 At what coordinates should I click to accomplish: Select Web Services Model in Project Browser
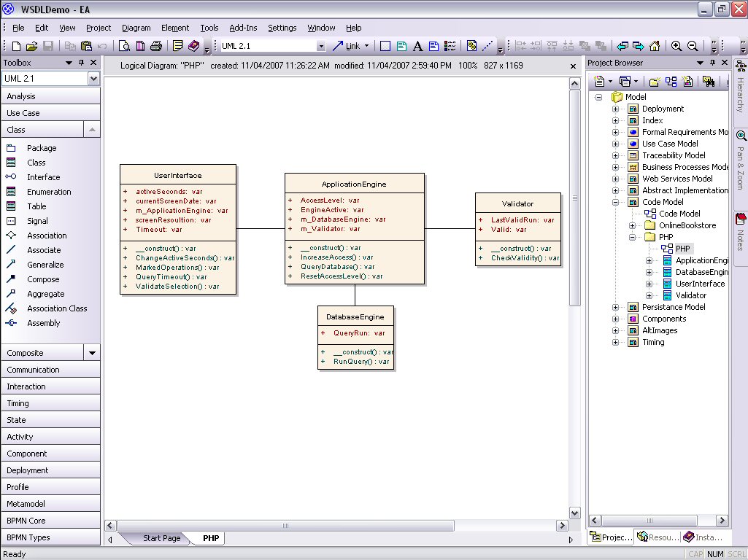coord(677,179)
